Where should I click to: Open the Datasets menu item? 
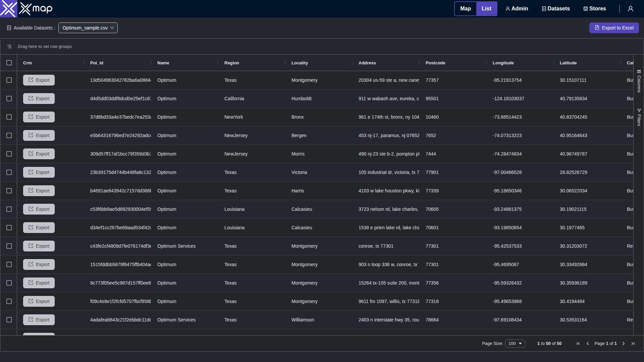pos(556,9)
